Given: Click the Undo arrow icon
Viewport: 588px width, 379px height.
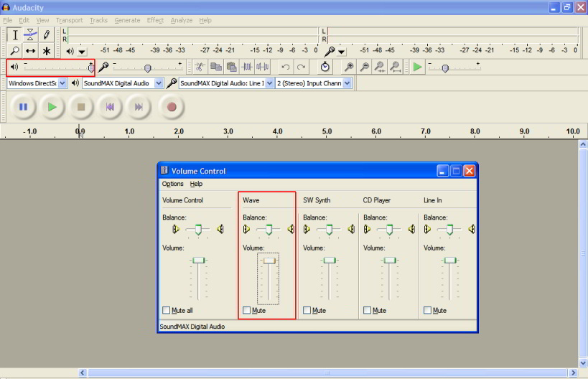Looking at the screenshot, I should click(x=285, y=67).
